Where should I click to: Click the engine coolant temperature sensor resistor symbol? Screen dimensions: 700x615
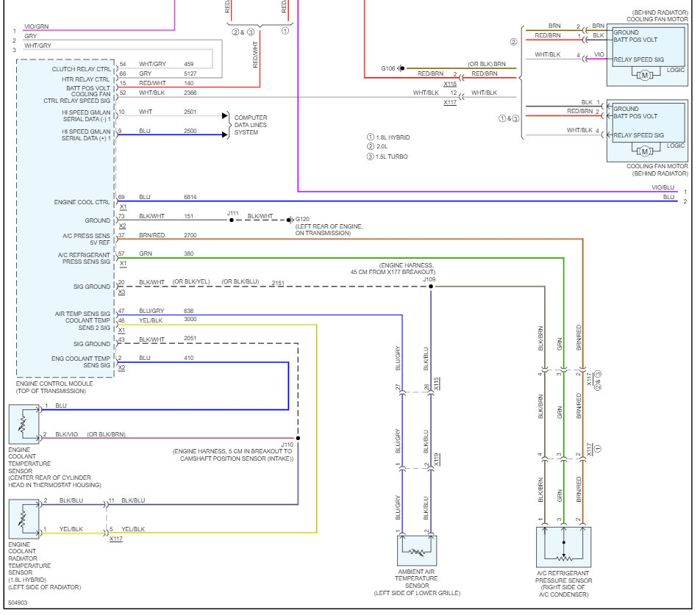[24, 424]
